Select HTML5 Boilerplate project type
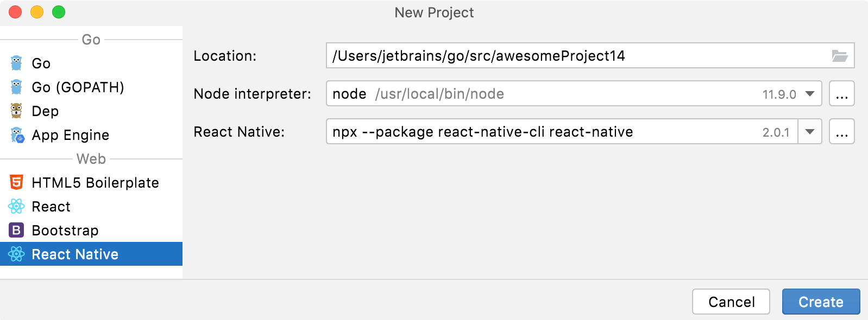868x320 pixels. point(91,183)
